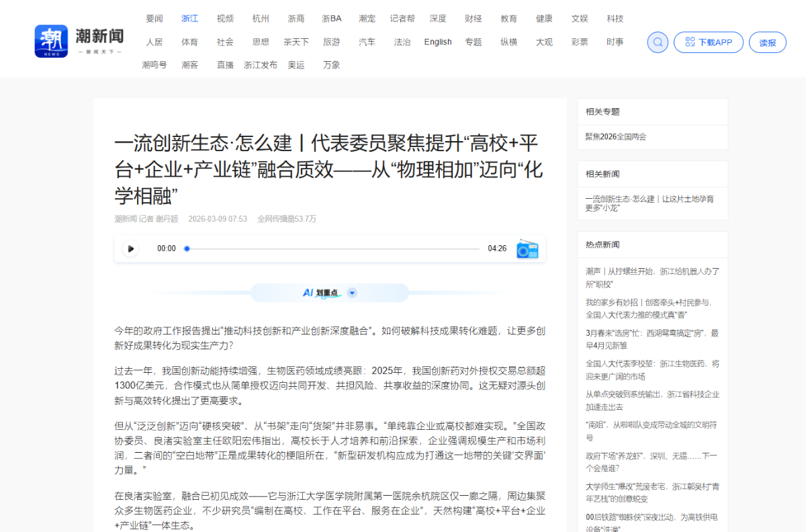
Task: Click the 下载APP button
Action: tap(708, 42)
